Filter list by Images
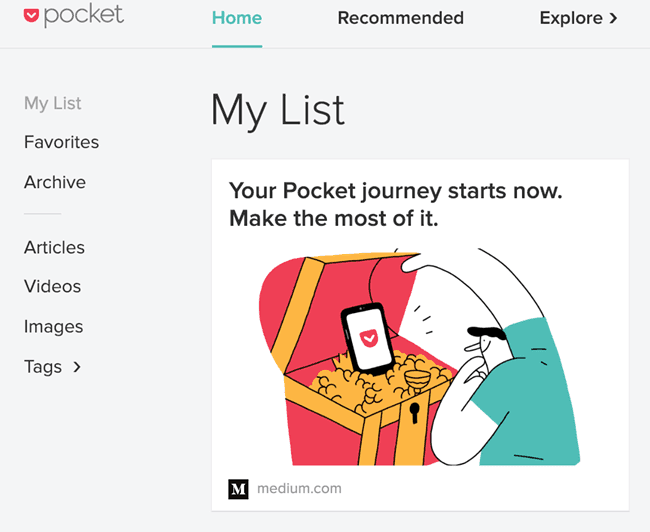This screenshot has height=532, width=650. pyautogui.click(x=53, y=326)
